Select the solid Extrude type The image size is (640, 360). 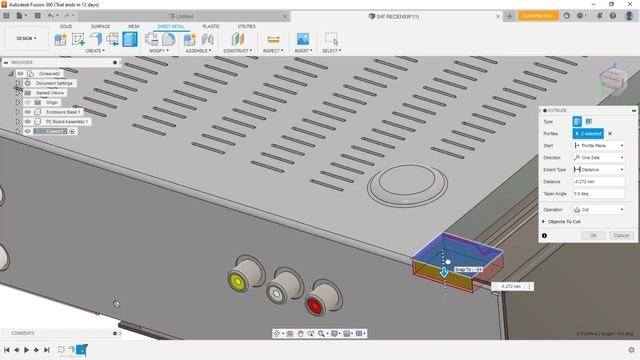pos(577,121)
